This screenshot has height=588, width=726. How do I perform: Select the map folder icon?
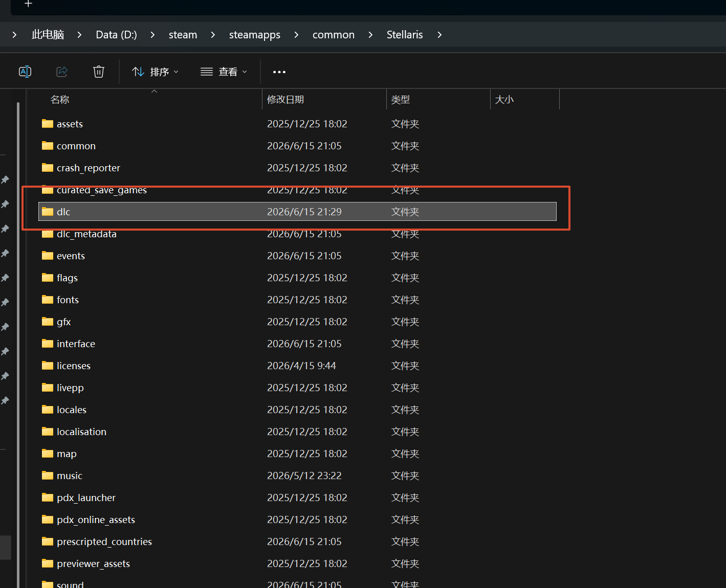click(x=48, y=454)
